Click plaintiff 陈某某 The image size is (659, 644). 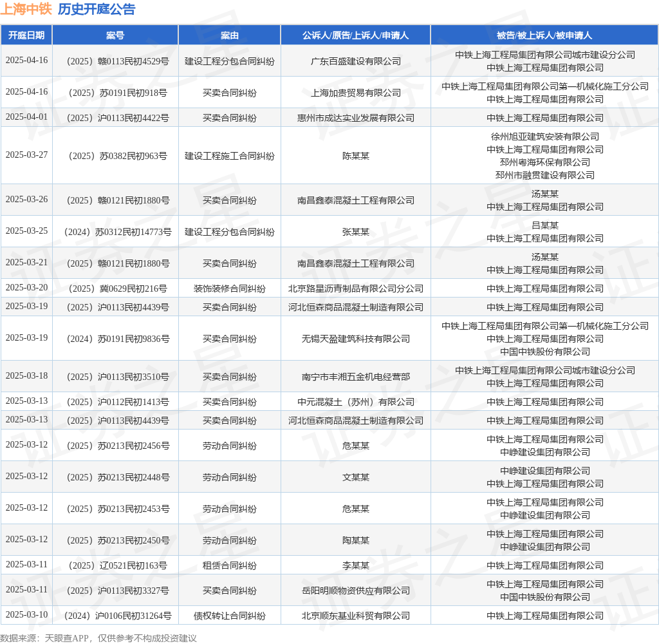[355, 156]
